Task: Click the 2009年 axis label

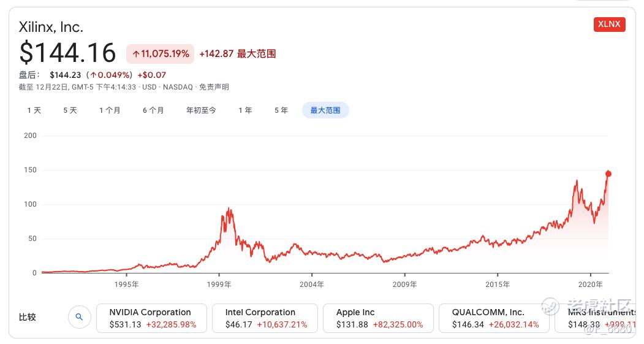Action: coord(404,285)
